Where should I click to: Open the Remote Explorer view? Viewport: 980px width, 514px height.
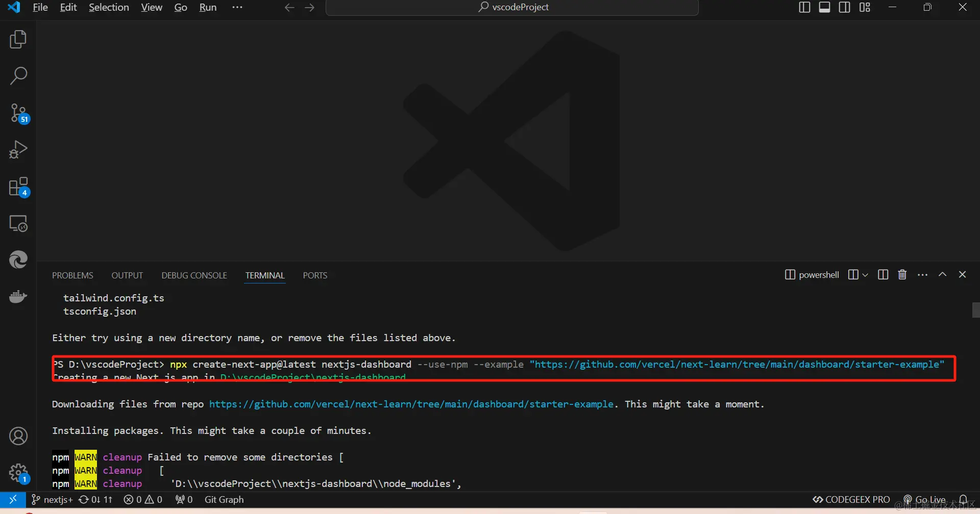click(18, 223)
